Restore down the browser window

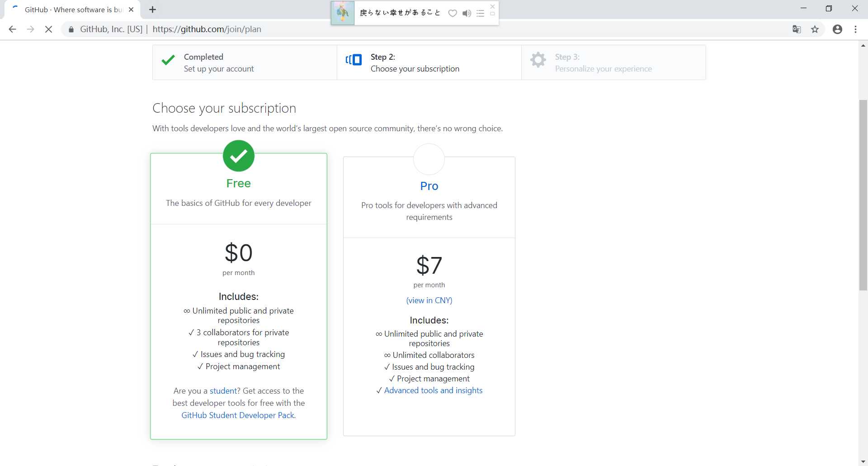coord(829,9)
